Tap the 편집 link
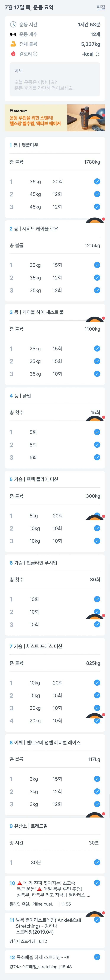The height and width of the screenshot is (980, 110). 101,7
